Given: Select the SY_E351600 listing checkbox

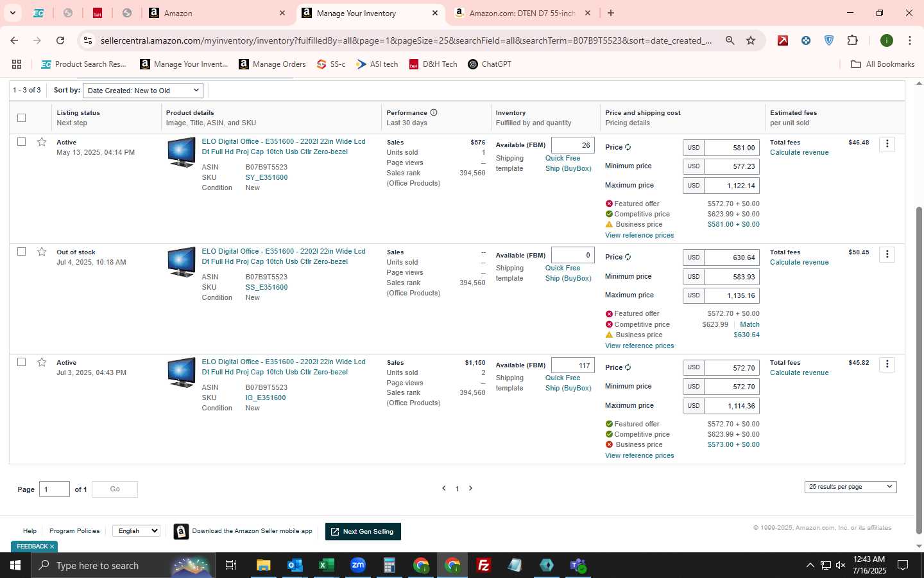Looking at the screenshot, I should [x=21, y=141].
